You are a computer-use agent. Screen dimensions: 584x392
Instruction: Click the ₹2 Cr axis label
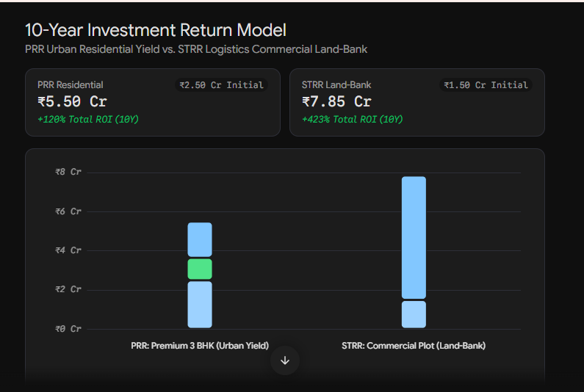pyautogui.click(x=68, y=289)
